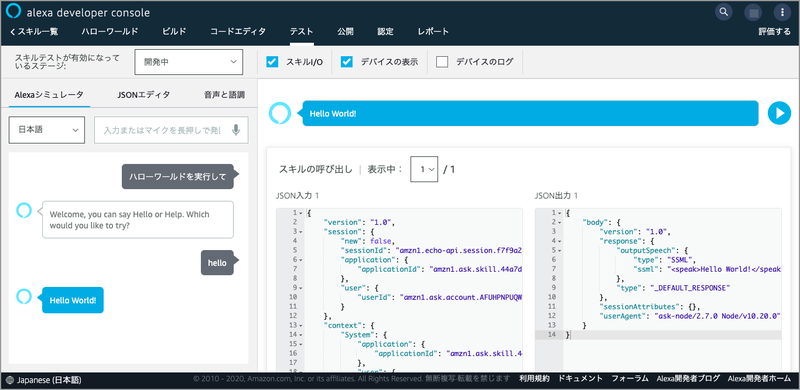The width and height of the screenshot is (800, 390).
Task: Click the JSON出力 1 heading
Action: click(557, 196)
